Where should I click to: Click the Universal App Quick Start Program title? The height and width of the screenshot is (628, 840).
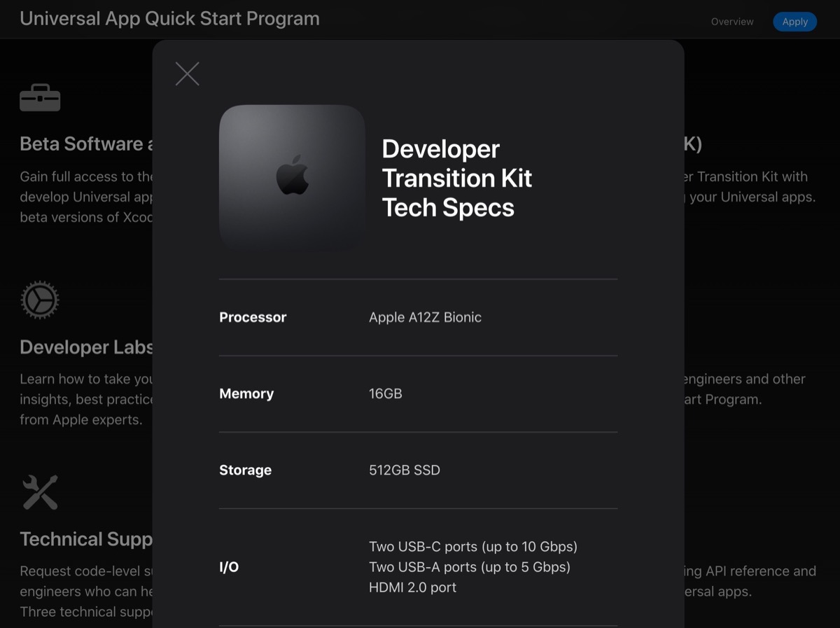point(169,19)
